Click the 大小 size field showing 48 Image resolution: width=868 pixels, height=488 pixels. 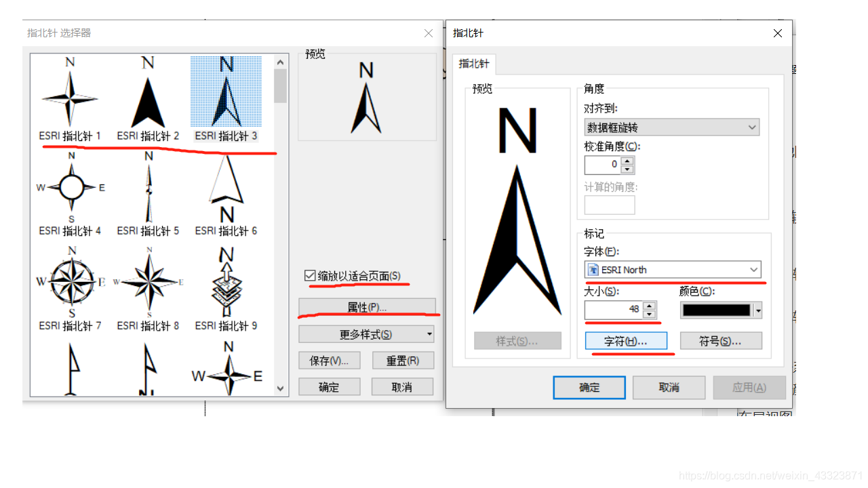(x=614, y=310)
